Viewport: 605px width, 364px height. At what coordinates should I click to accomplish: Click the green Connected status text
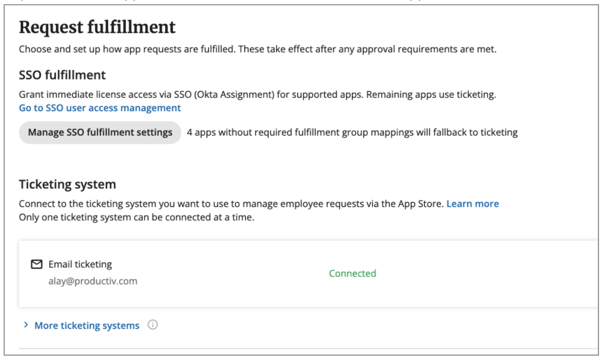coord(352,274)
